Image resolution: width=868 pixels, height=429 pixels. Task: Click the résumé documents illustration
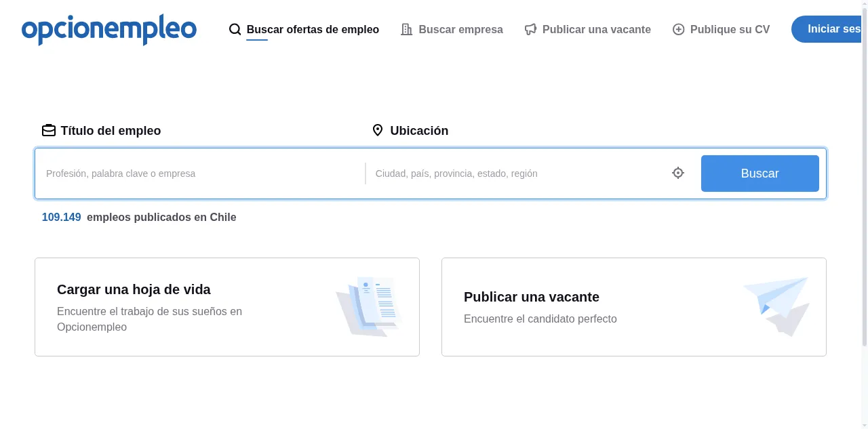coord(368,306)
